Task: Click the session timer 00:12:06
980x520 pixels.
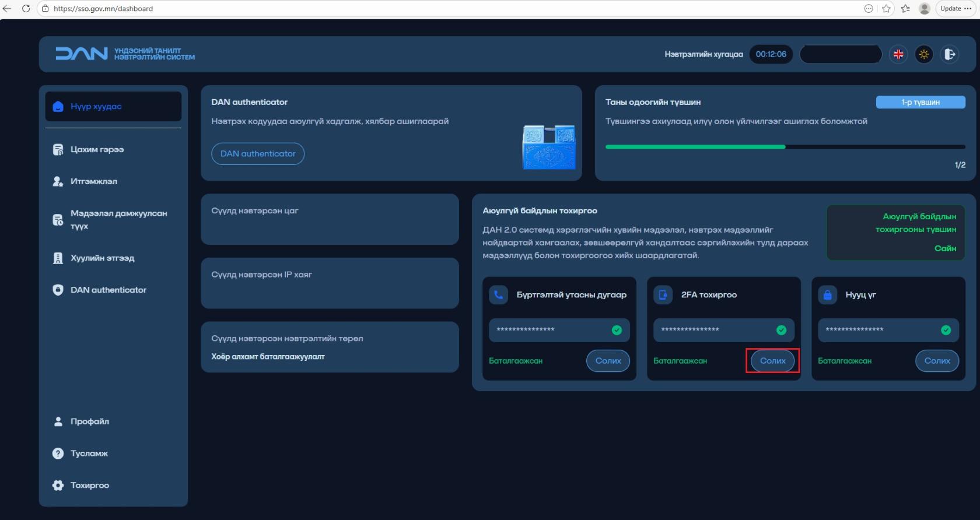Action: pyautogui.click(x=771, y=54)
